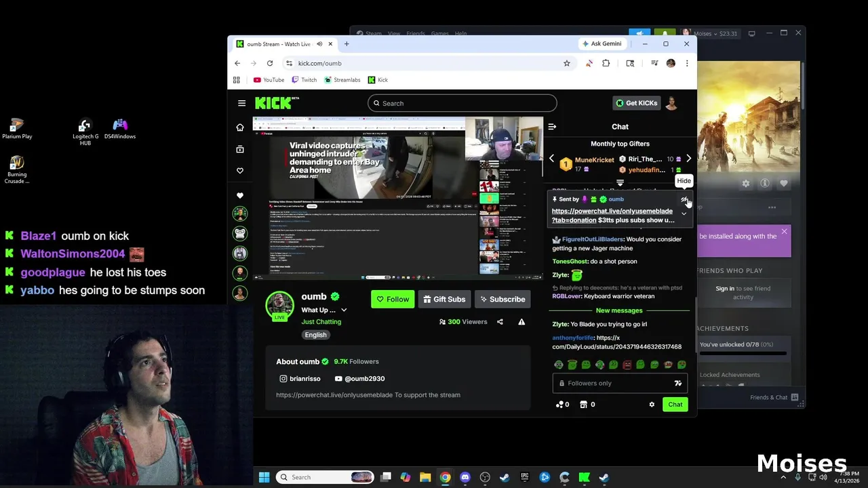Open Logitech G HUB desktop shortcut

coord(85,132)
